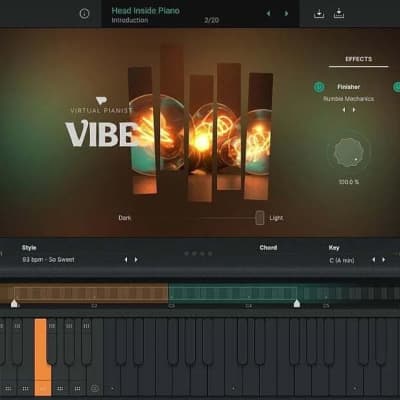Image resolution: width=400 pixels, height=400 pixels.
Task: Open the C (A min) key dropdown
Action: click(x=342, y=260)
